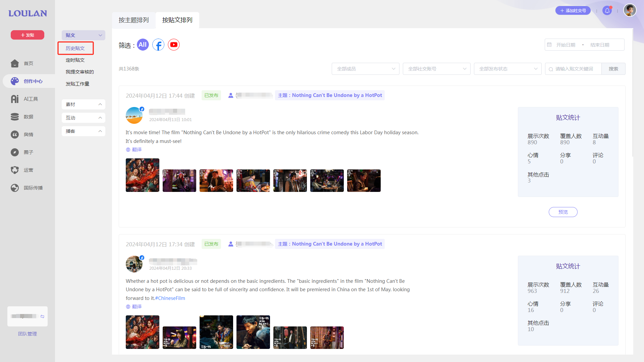644x362 pixels.
Task: Open first poster thumbnail of second post
Action: click(x=143, y=332)
